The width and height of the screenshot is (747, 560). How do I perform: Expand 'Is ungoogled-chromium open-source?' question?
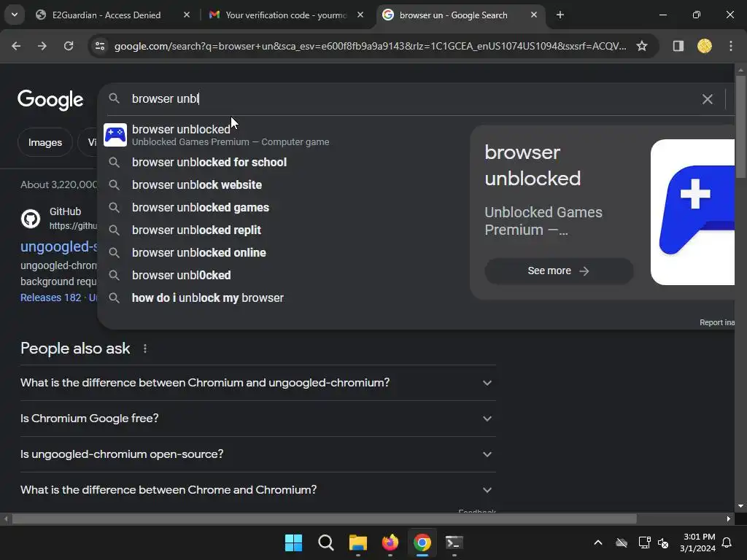coord(258,454)
